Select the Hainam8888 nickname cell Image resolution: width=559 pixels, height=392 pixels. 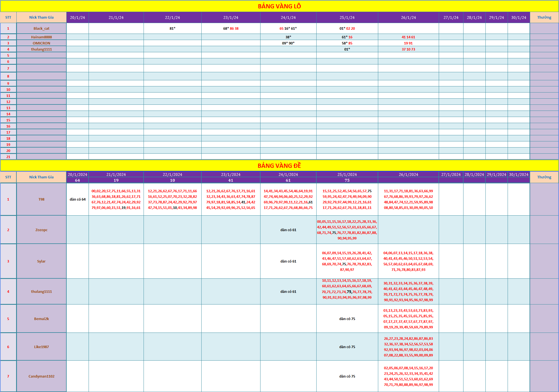coord(41,37)
